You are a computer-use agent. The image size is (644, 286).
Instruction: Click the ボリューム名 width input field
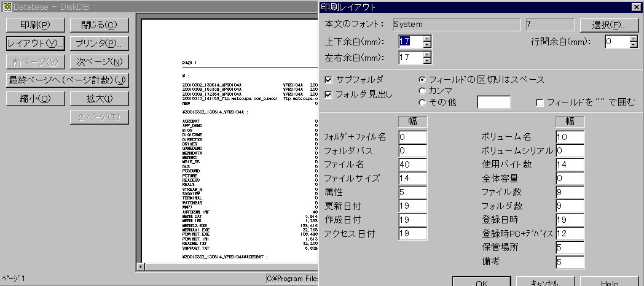coord(570,136)
